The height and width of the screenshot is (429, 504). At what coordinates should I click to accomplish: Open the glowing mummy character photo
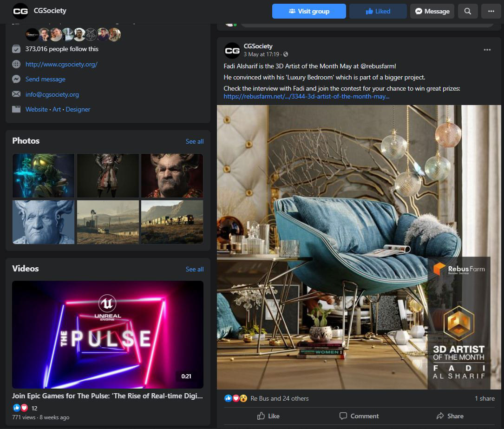43,176
